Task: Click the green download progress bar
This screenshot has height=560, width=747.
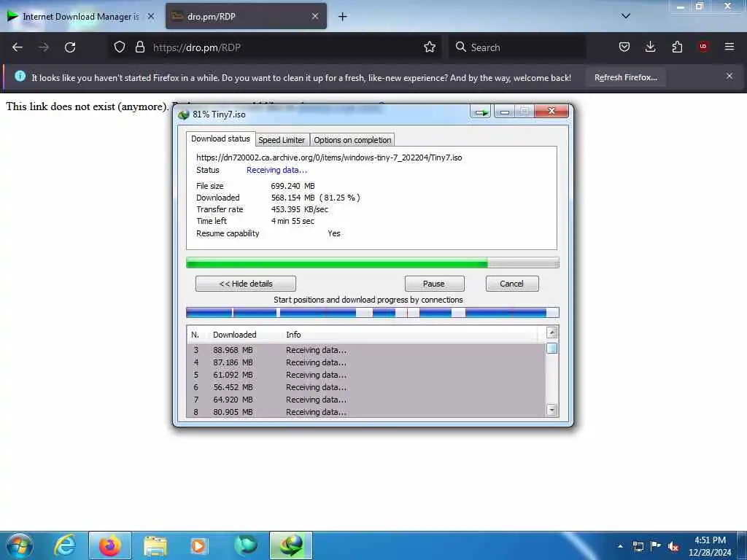Action: 373,262
